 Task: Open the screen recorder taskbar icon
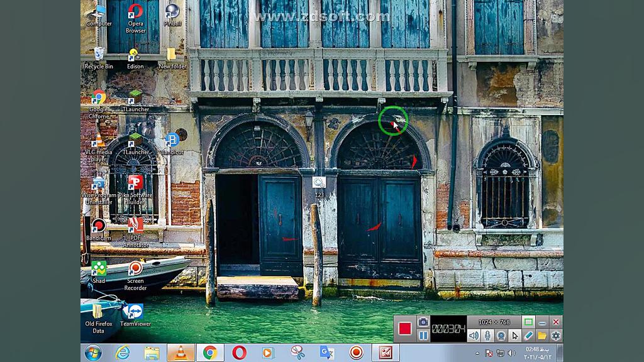(356, 353)
